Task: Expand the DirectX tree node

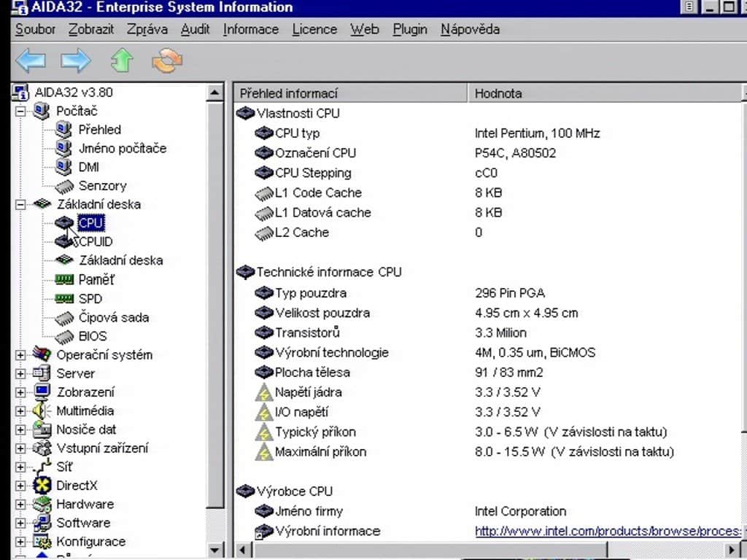Action: coord(20,486)
